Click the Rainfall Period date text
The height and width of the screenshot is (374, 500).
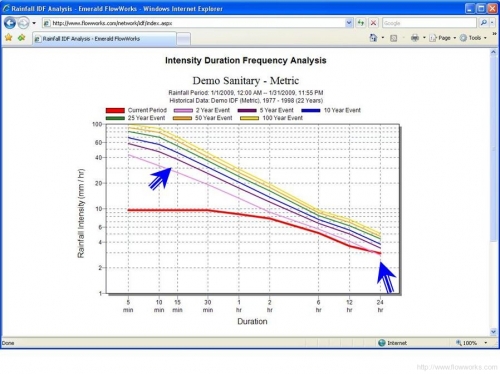pos(246,93)
